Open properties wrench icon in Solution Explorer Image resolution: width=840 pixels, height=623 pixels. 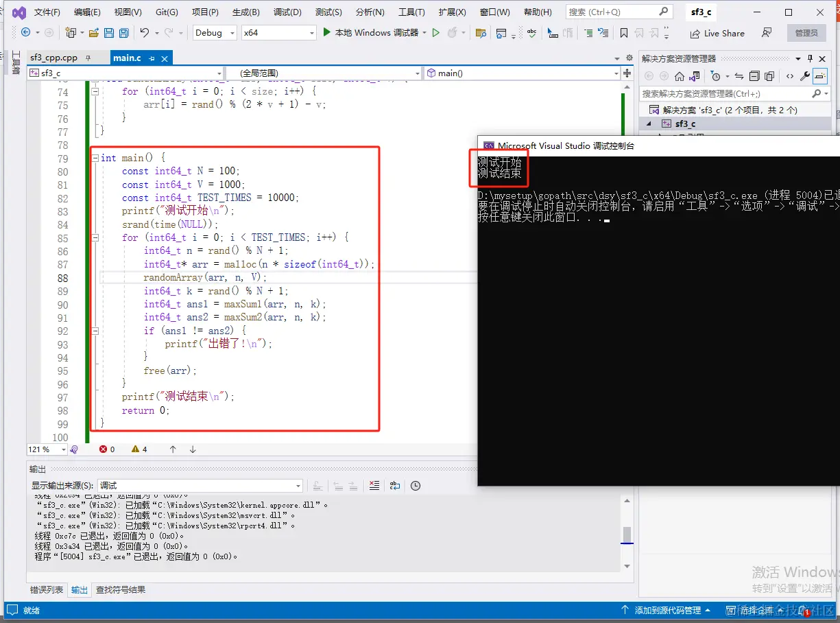click(805, 76)
